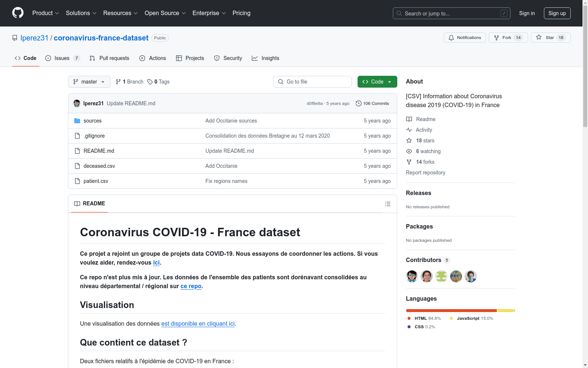Click the Report repository link

click(426, 173)
